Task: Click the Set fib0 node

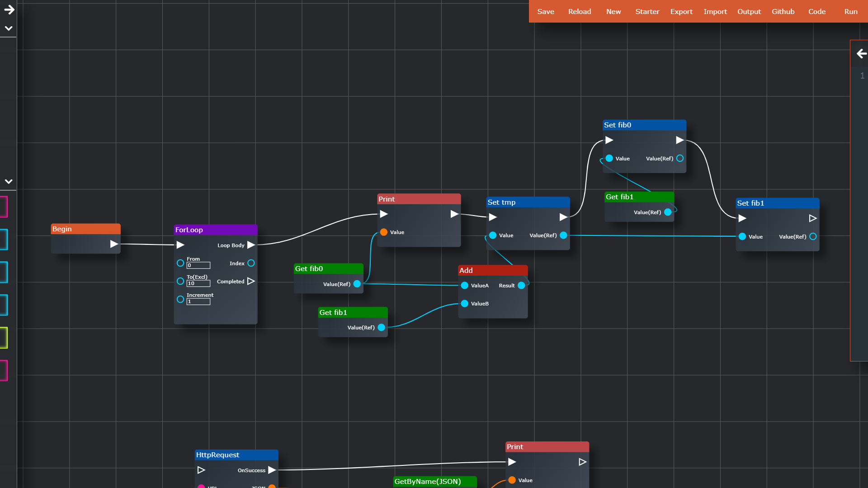Action: 644,125
